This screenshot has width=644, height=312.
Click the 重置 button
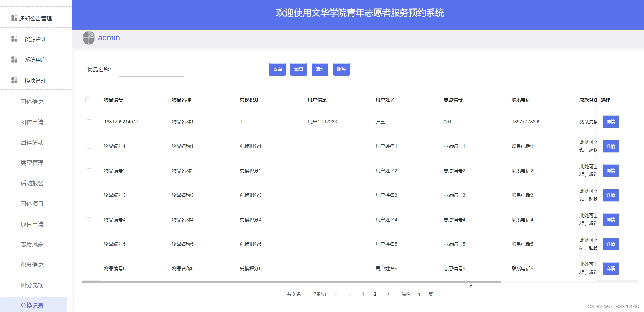pyautogui.click(x=299, y=69)
